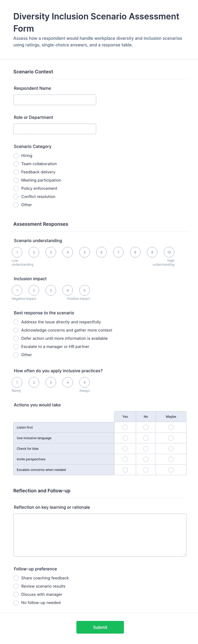
Task: Click the Reflection on key learning textarea
Action: click(100, 535)
